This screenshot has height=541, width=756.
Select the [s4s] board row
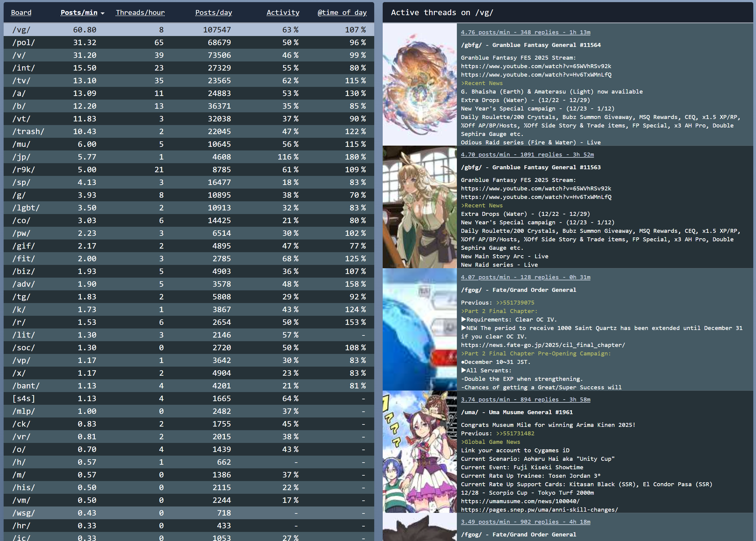tap(23, 398)
